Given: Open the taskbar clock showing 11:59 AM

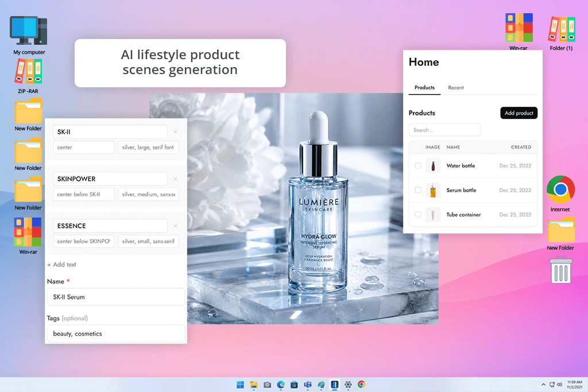Looking at the screenshot, I should pyautogui.click(x=574, y=385).
